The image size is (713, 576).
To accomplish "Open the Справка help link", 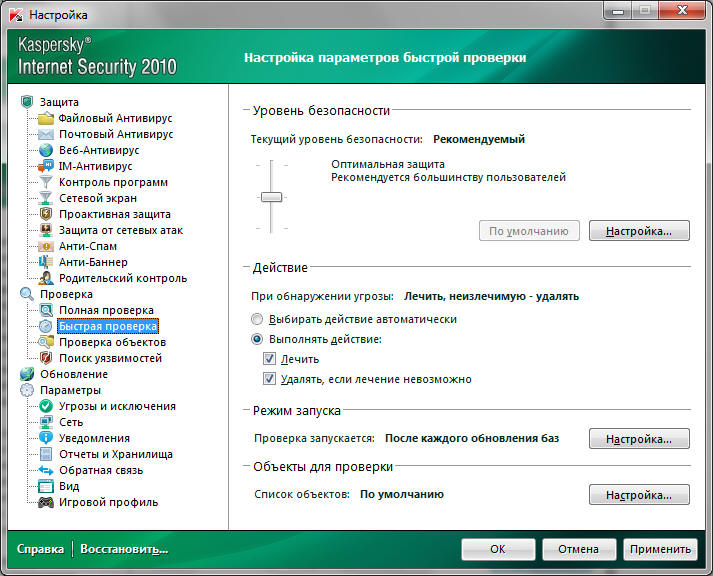I will click(39, 549).
